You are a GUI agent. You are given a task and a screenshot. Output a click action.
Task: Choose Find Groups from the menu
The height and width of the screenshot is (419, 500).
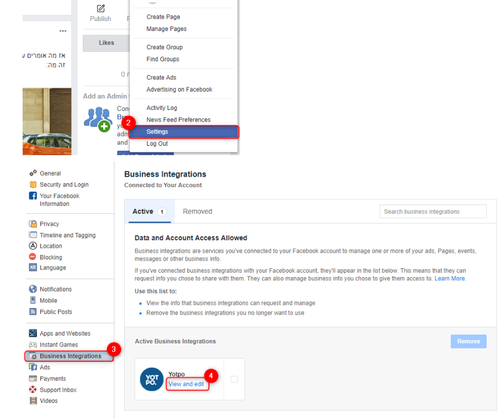click(163, 59)
